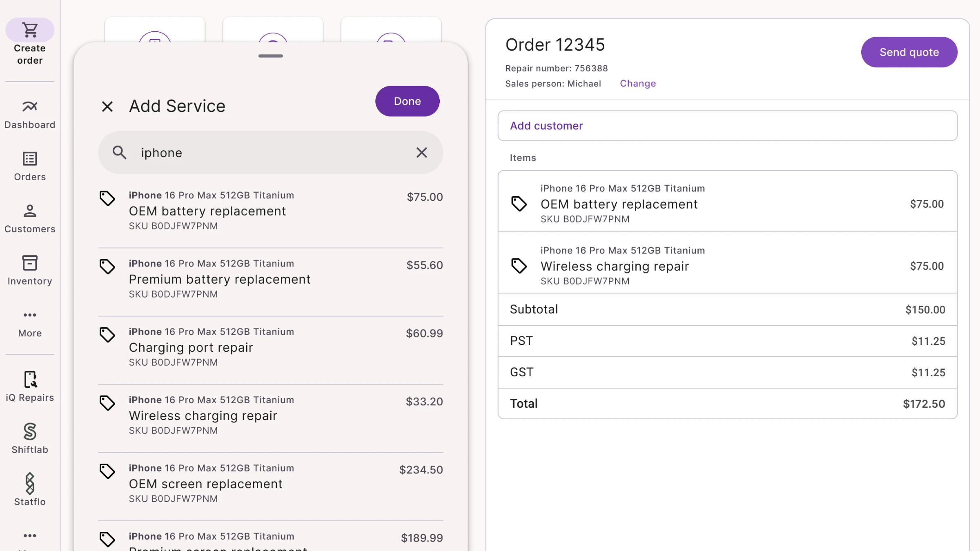Click Send quote button
Viewport: 980px width, 551px height.
[x=909, y=52]
